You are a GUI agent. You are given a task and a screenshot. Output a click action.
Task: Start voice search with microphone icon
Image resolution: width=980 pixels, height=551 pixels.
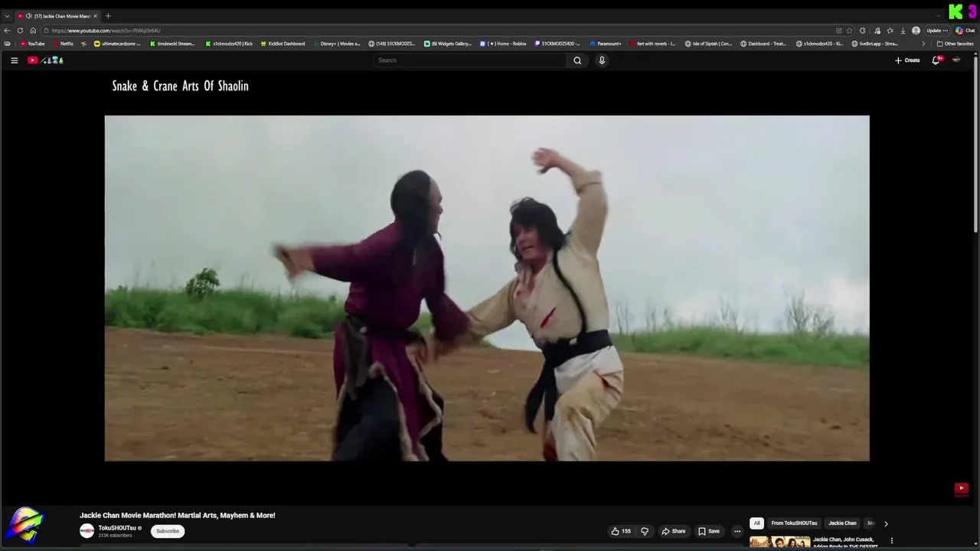point(602,60)
